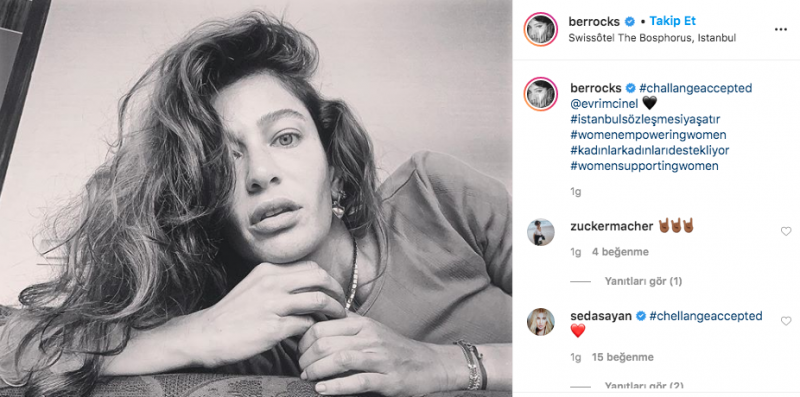800x397 pixels.
Task: View the 4 beğenme likes list
Action: pyautogui.click(x=620, y=252)
